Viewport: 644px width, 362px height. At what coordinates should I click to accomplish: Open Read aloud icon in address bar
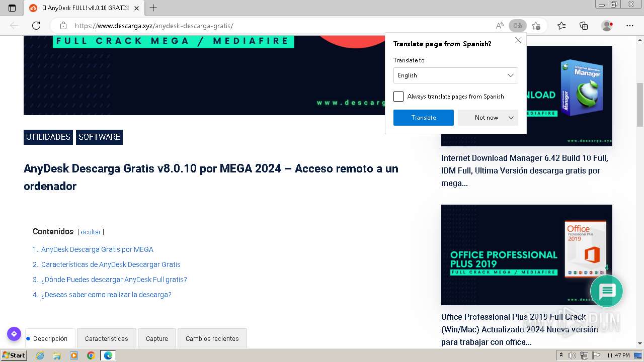pyautogui.click(x=500, y=26)
